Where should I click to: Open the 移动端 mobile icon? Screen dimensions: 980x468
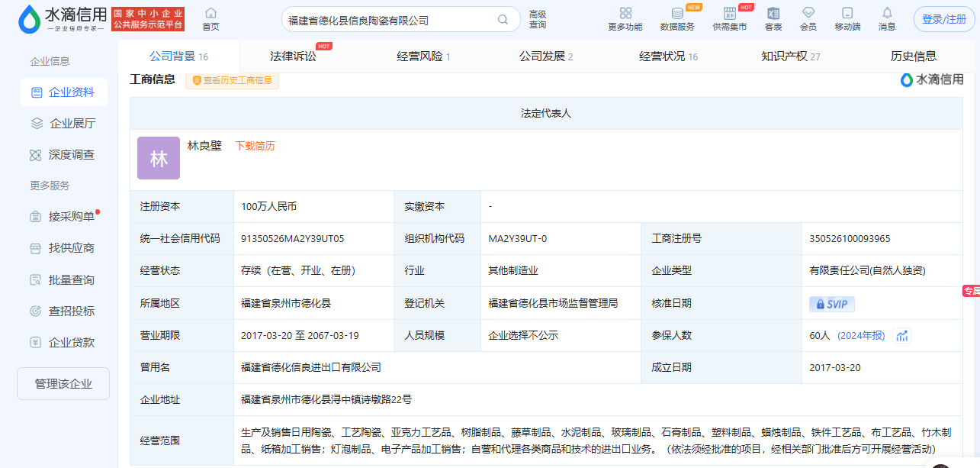coord(847,14)
